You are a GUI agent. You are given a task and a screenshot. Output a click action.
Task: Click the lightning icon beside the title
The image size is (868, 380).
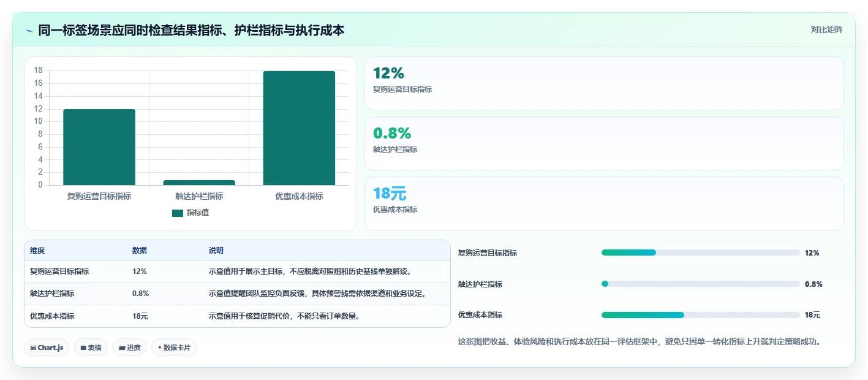tap(29, 30)
